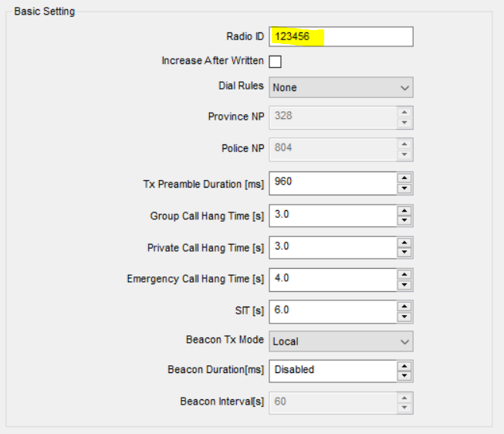Select the Emergency Call Hang Time field
504x434 pixels.
tap(333, 280)
